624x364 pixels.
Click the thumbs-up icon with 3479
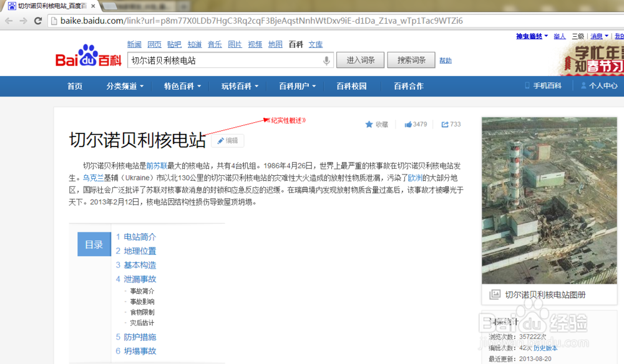[x=408, y=125]
